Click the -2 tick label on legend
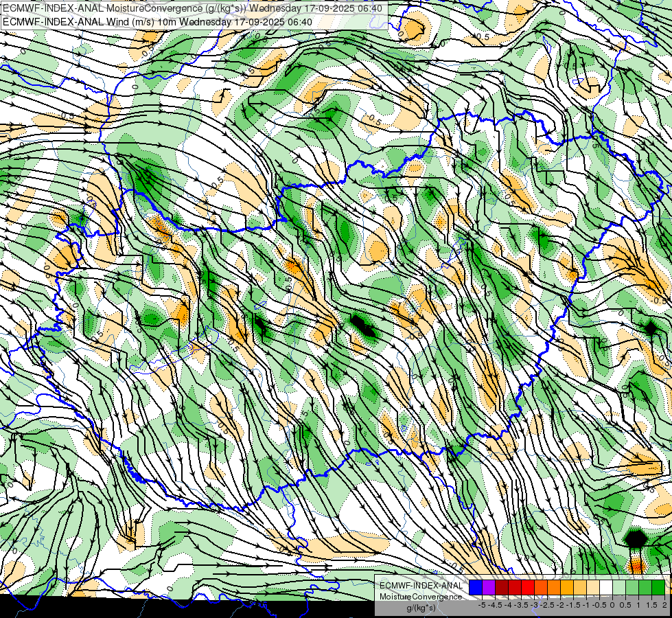 pyautogui.click(x=561, y=605)
